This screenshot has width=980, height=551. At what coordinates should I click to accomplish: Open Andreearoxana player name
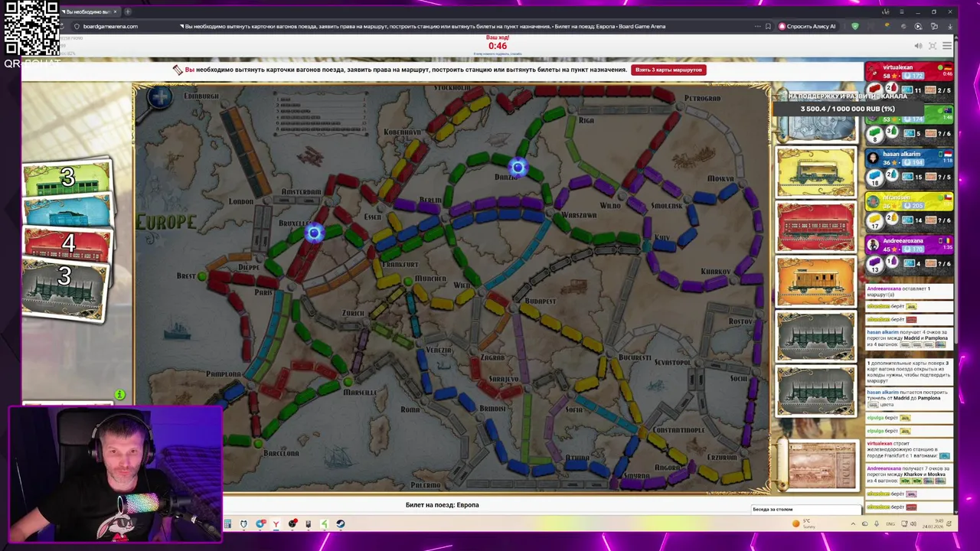click(903, 240)
